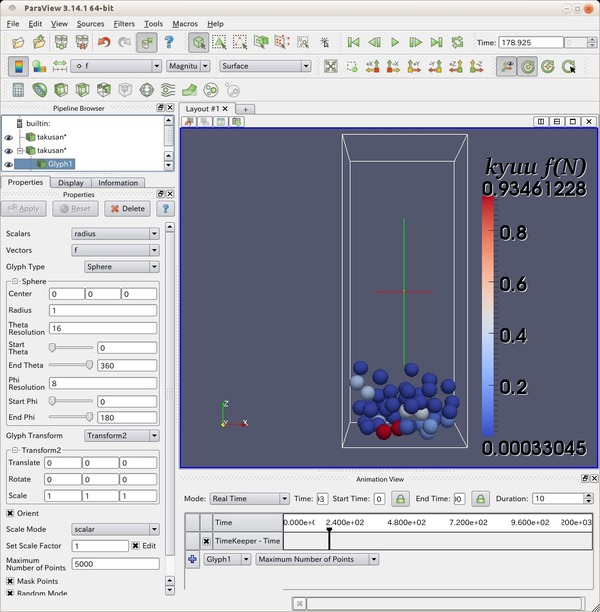Step back one frame

tap(374, 42)
